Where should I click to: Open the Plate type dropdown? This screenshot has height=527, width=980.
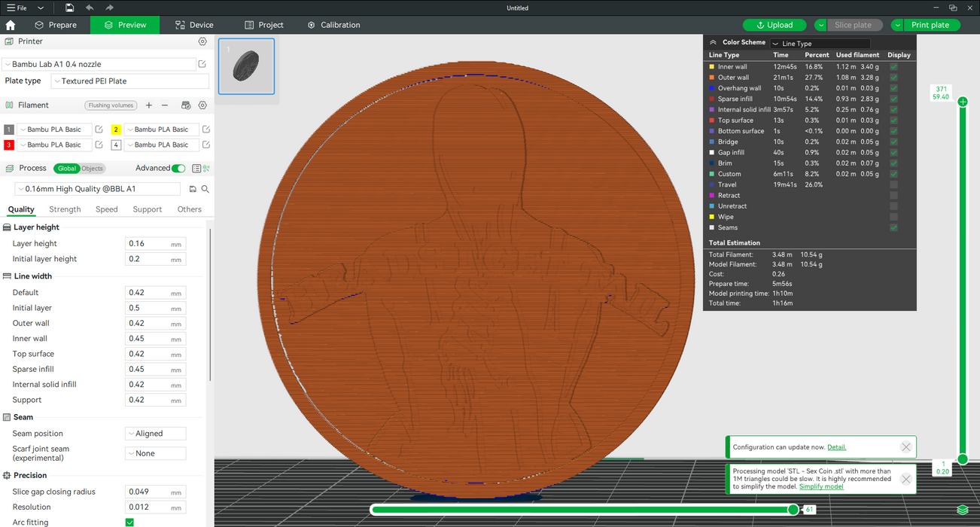coord(129,81)
